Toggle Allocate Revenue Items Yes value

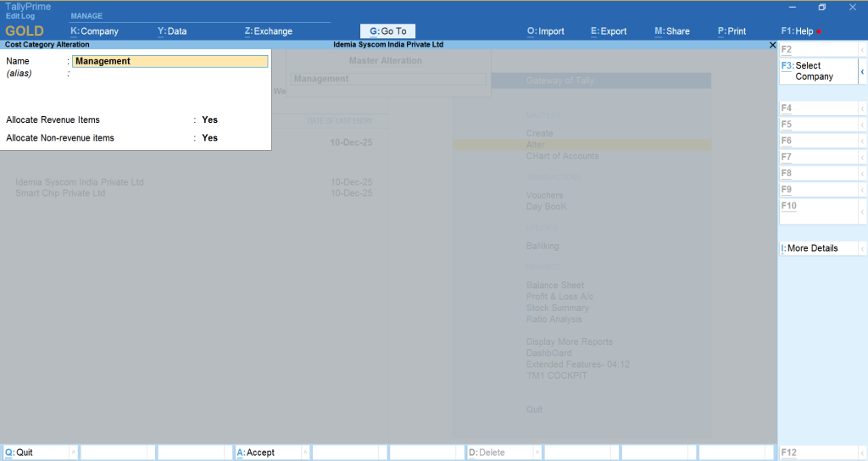point(209,120)
